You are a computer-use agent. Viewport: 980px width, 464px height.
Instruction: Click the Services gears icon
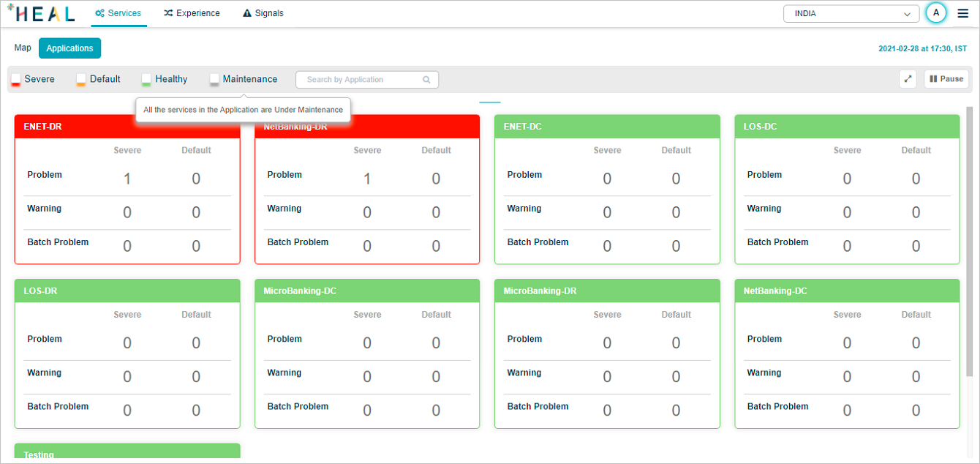pos(99,13)
